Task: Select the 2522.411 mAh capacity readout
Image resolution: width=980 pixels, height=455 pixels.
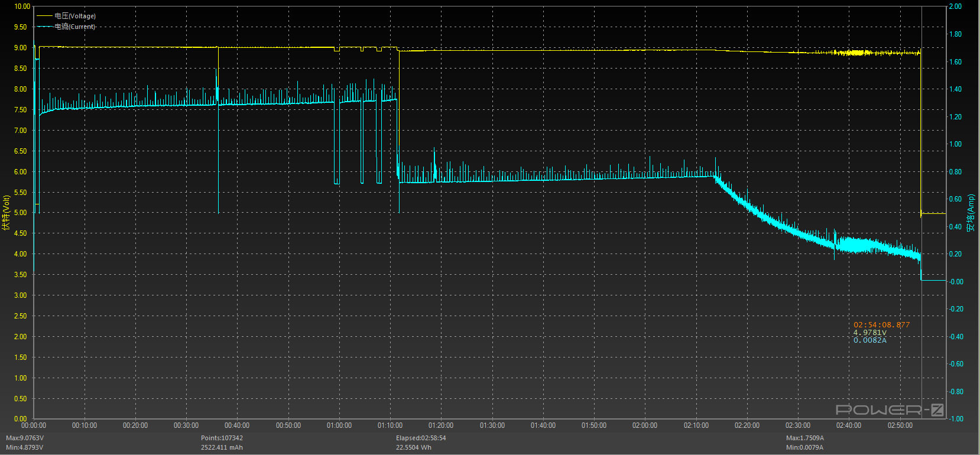Action: [222, 447]
